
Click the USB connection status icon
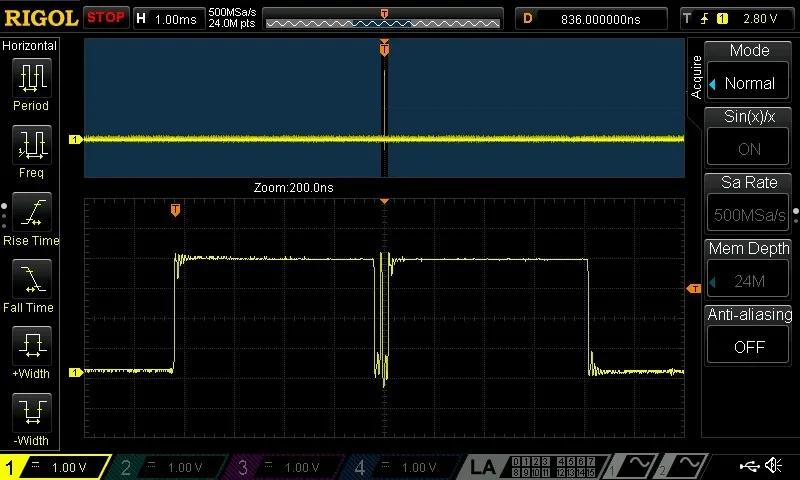click(x=750, y=466)
